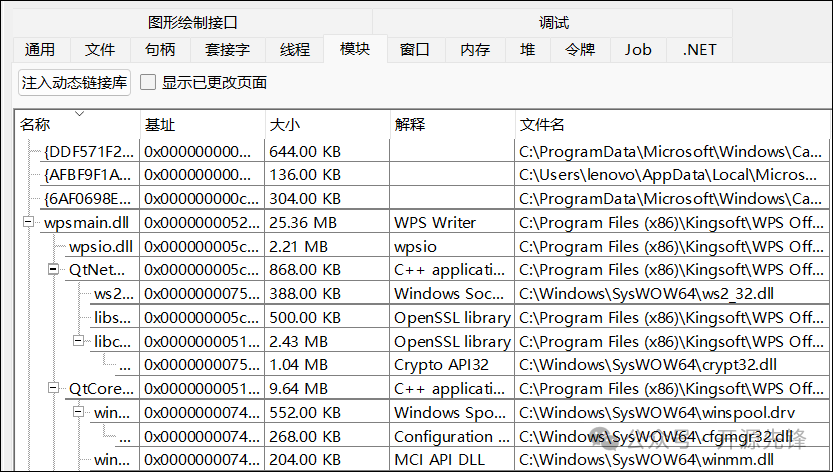This screenshot has width=833, height=472.
Task: Switch to the 通用 tab
Action: pyautogui.click(x=40, y=50)
